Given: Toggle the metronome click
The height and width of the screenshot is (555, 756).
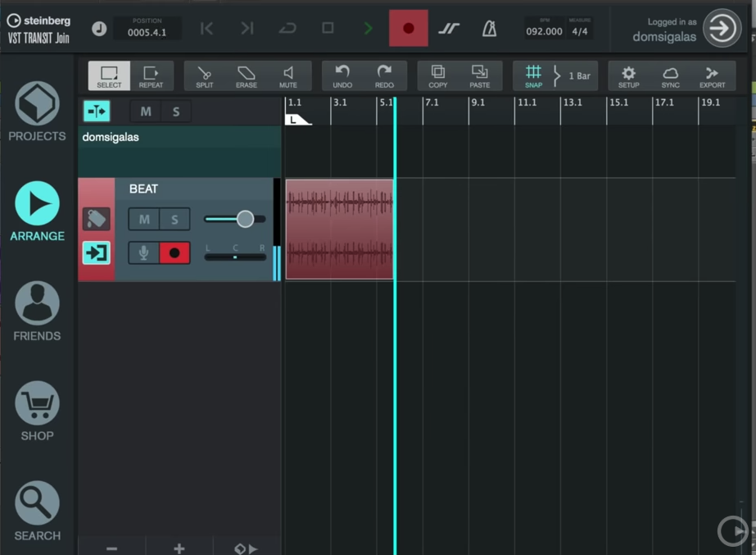Looking at the screenshot, I should (x=489, y=29).
